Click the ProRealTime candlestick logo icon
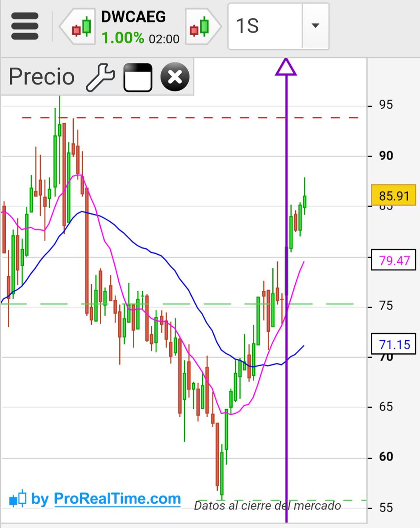This screenshot has width=420, height=528. (18, 499)
